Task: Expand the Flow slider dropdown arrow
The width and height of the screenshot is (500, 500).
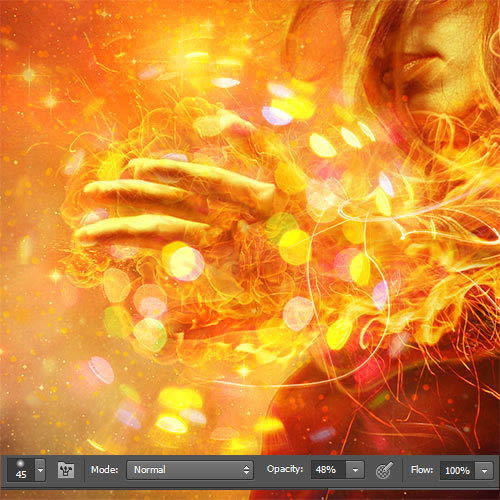Action: pos(484,470)
